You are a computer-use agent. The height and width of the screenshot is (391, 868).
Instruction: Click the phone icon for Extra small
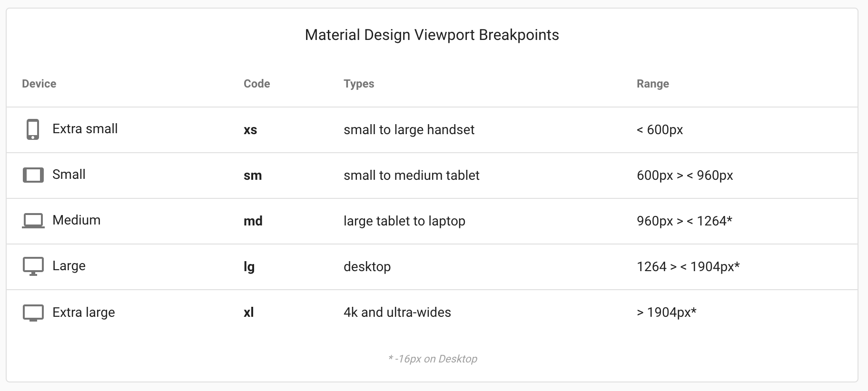[33, 129]
